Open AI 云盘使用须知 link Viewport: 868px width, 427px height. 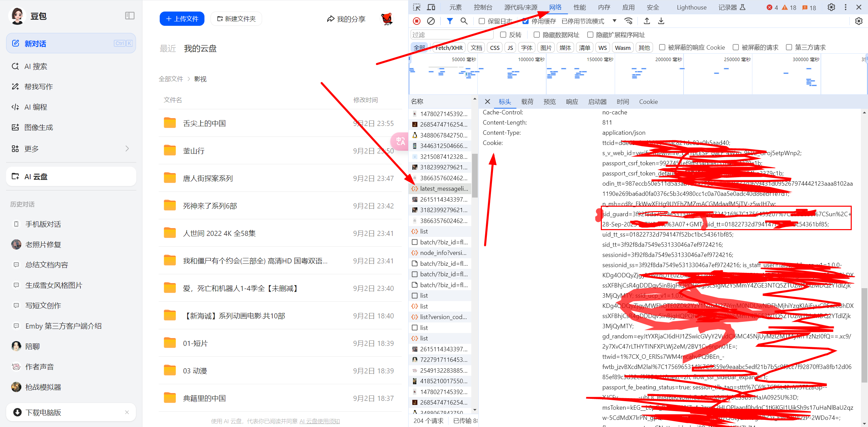319,421
